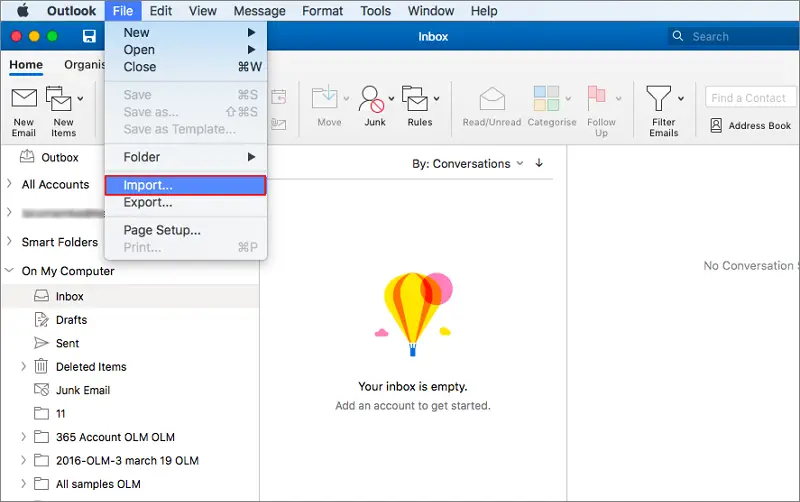Select the Outbox folder
The image size is (800, 502).
coord(60,158)
